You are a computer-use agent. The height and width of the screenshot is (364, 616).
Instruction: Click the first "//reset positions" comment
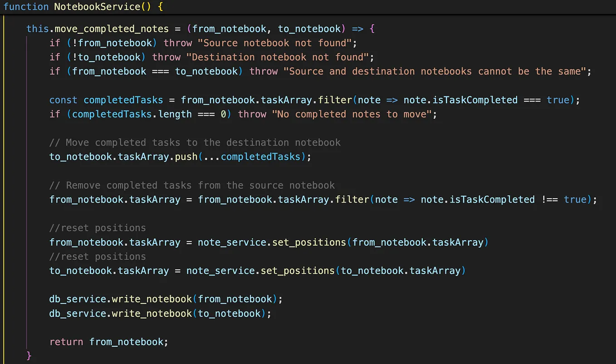[x=98, y=228]
